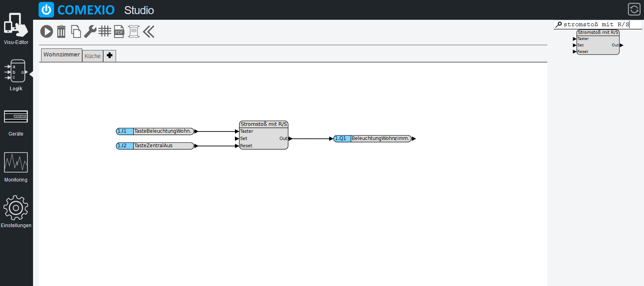Delete selection with the trash icon

[x=61, y=31]
